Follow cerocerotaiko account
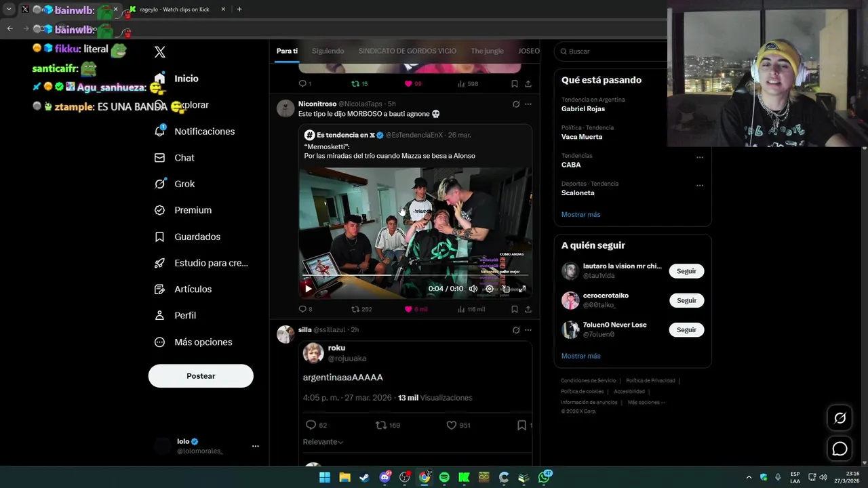This screenshot has width=868, height=488. point(686,300)
